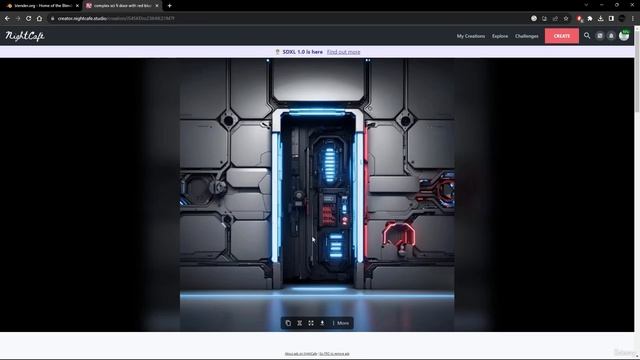
Task: Close the NightCafe creation tab
Action: point(157,6)
